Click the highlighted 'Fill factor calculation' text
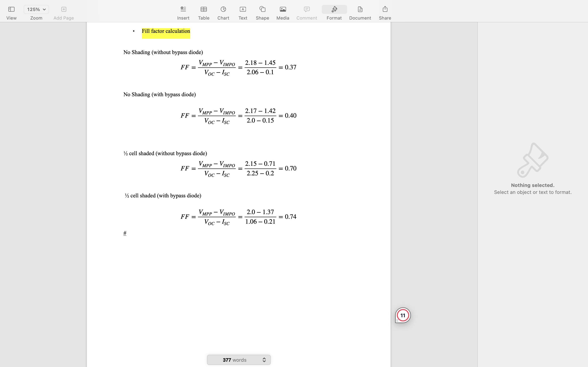Image resolution: width=588 pixels, height=367 pixels. pyautogui.click(x=166, y=31)
